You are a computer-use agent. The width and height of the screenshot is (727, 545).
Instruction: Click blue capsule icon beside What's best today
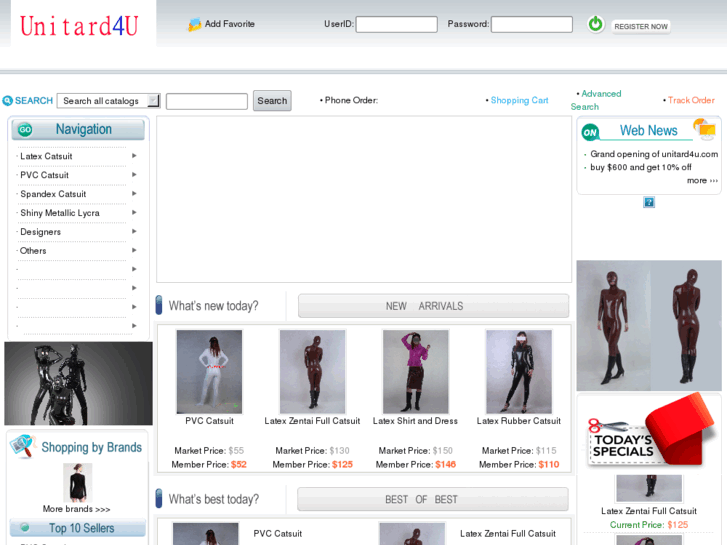[159, 499]
